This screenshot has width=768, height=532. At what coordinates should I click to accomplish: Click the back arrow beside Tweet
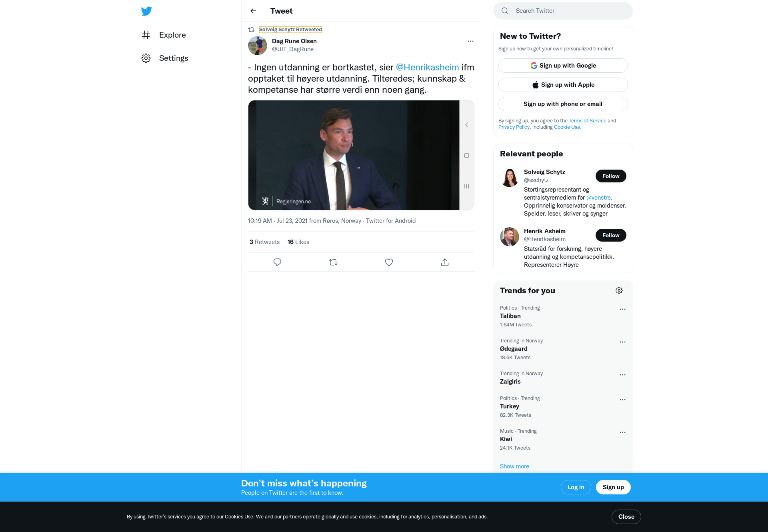253,11
